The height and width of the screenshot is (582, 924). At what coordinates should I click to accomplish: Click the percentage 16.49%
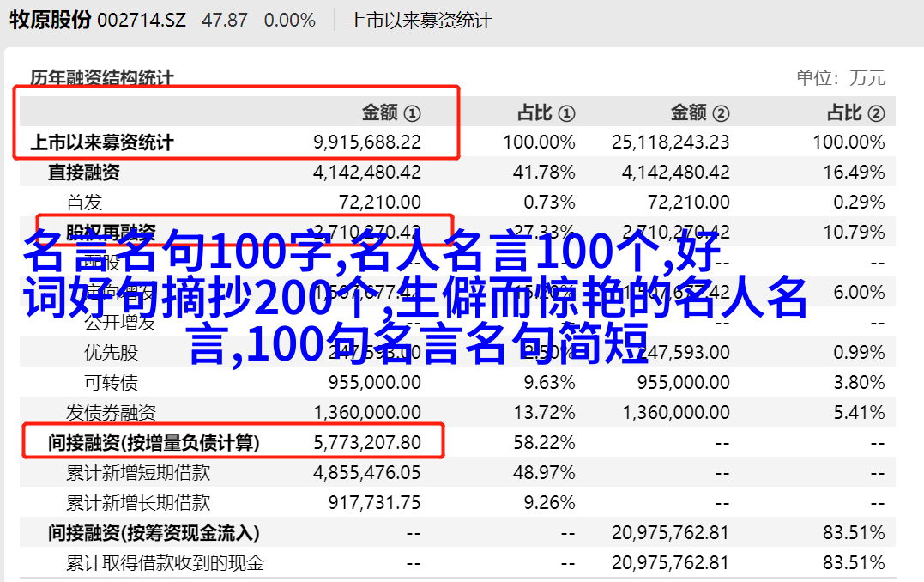(x=854, y=173)
